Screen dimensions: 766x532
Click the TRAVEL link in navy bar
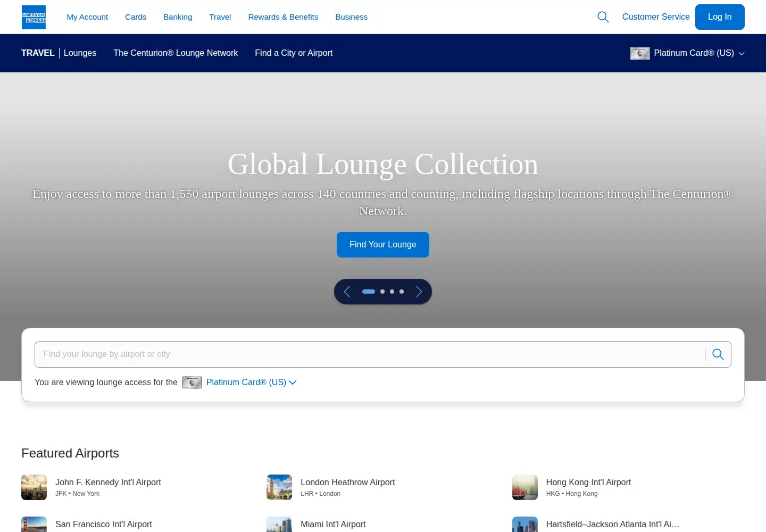tap(38, 53)
